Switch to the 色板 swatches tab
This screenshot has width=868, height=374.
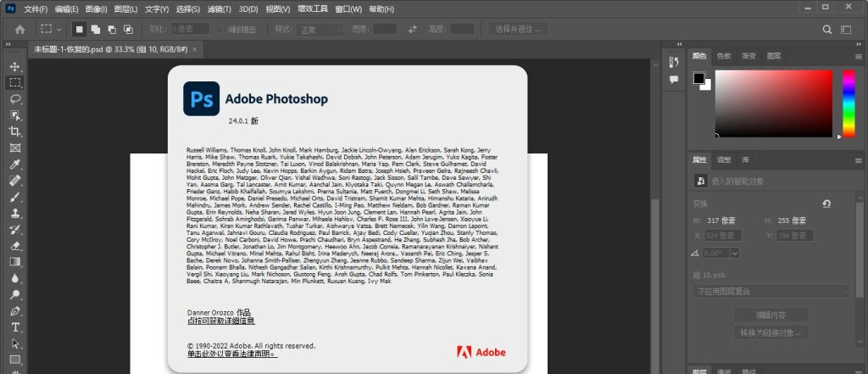click(724, 56)
